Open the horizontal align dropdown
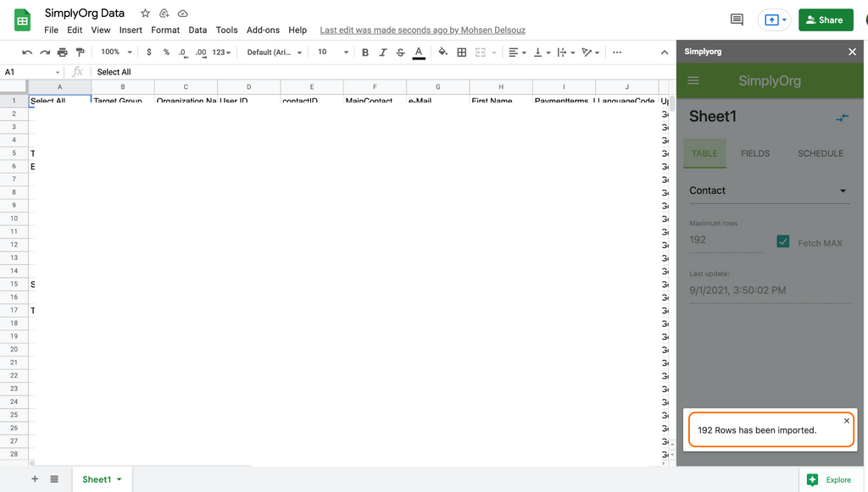This screenshot has height=492, width=868. coord(517,52)
